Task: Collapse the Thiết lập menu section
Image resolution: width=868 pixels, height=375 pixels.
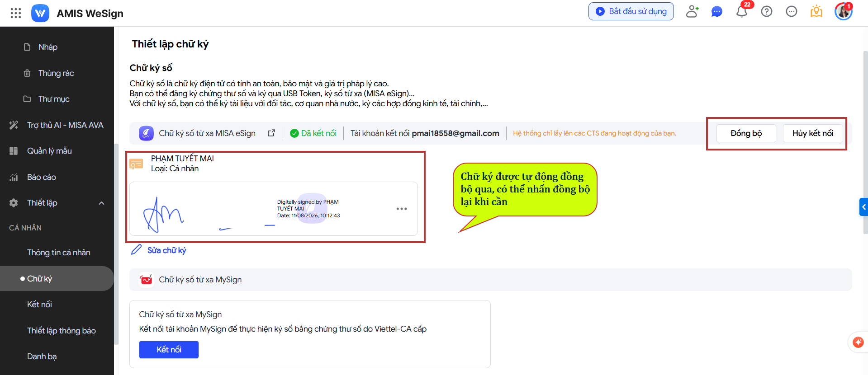Action: click(102, 203)
